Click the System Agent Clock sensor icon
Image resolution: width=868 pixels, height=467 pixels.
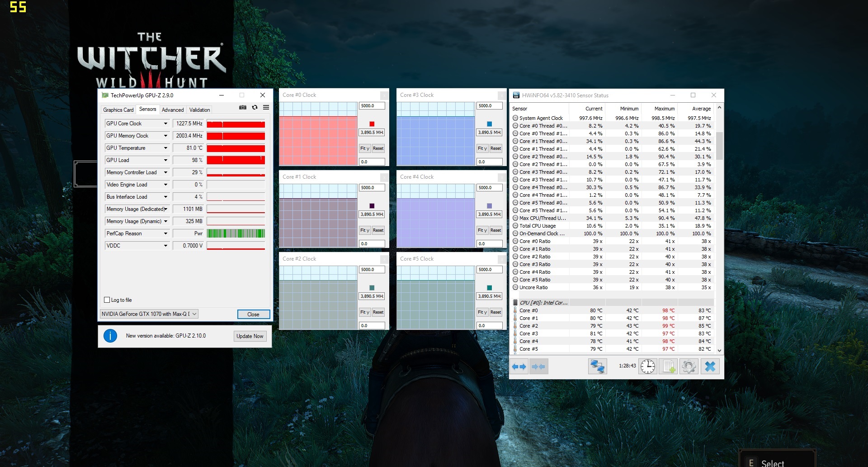click(x=515, y=118)
